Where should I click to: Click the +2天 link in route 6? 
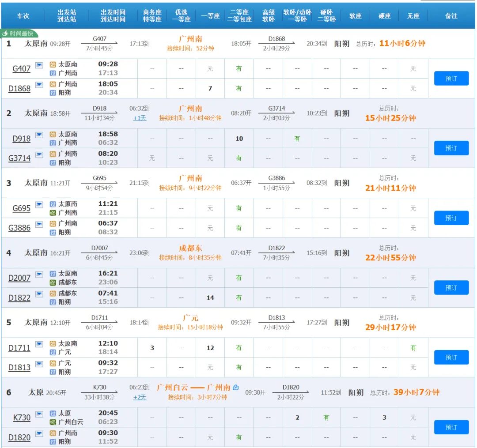[x=140, y=397]
